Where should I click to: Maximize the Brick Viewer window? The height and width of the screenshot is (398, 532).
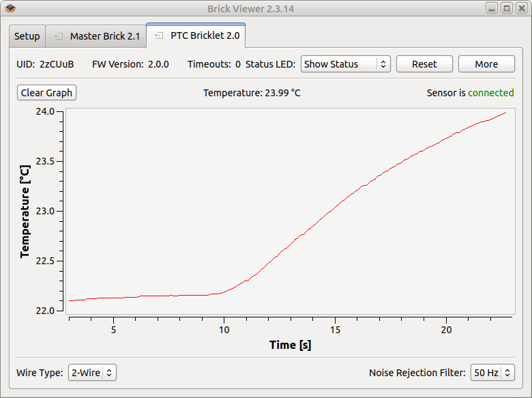click(x=506, y=9)
